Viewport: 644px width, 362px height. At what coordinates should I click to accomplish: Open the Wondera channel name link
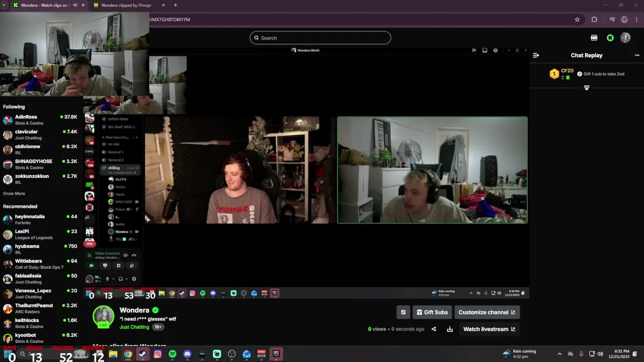pos(134,310)
